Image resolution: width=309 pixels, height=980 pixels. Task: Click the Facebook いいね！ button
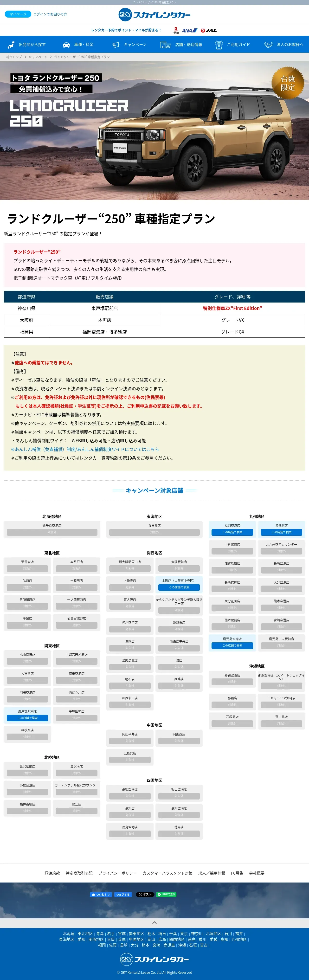pos(101,894)
